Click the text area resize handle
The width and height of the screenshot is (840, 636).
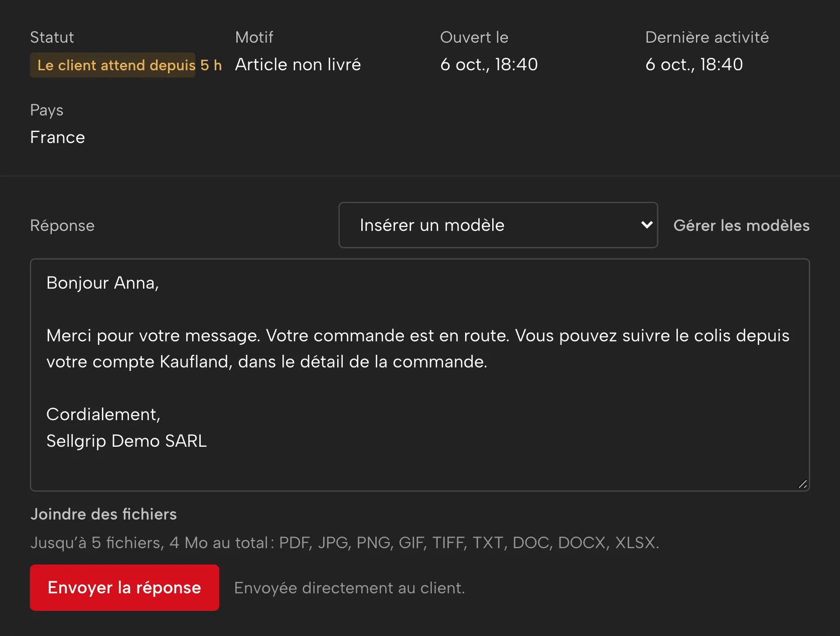[802, 484]
